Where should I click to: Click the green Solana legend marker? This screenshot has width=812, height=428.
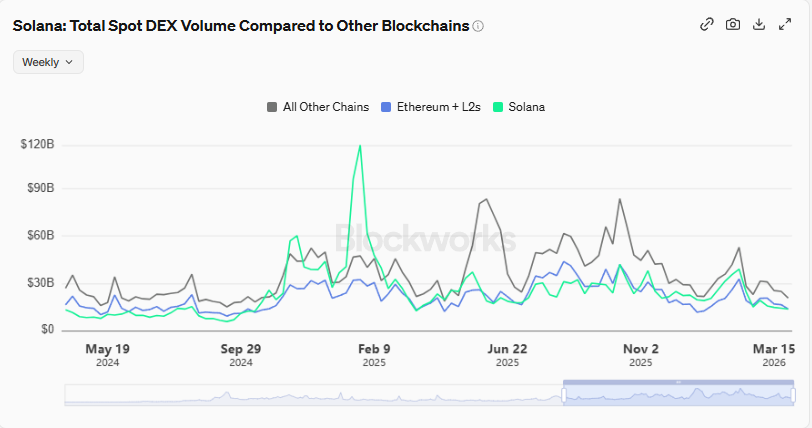point(499,107)
